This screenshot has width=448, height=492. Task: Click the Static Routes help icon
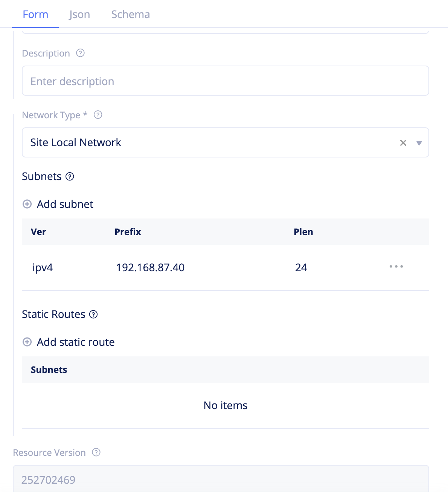tap(93, 314)
